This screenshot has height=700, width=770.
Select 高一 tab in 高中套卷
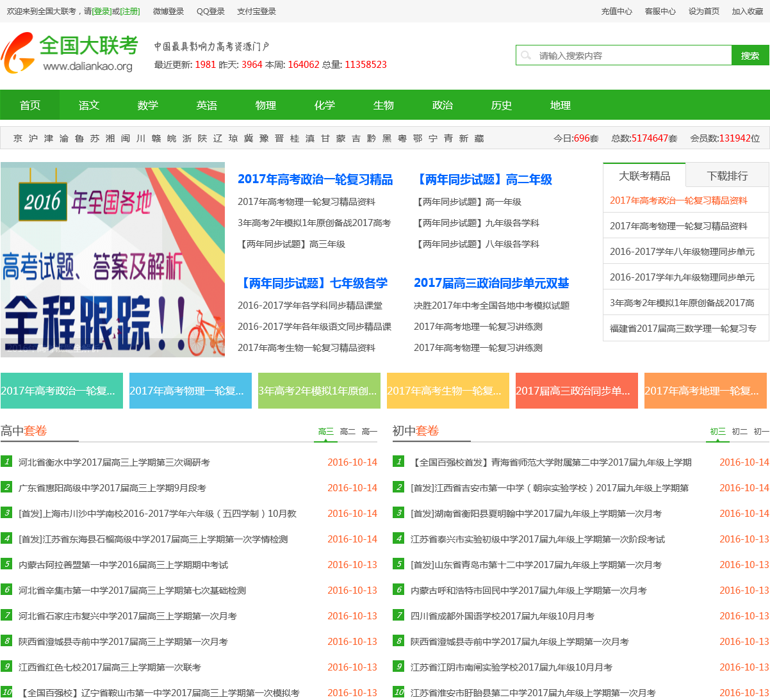coord(370,432)
